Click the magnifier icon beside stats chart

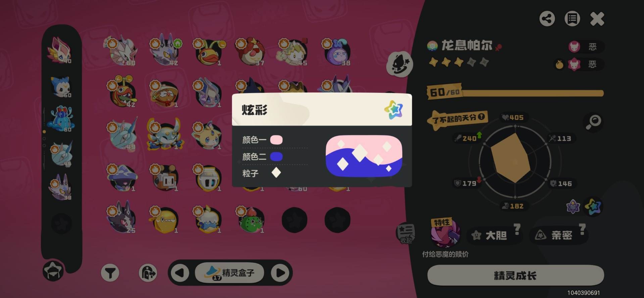tap(593, 122)
